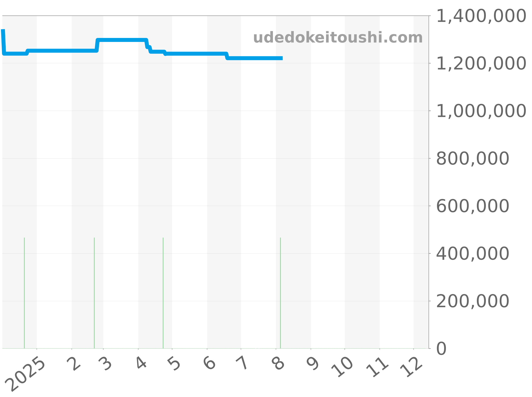Select the 600,000 y-axis label
This screenshot has height=397, width=532.
pyautogui.click(x=473, y=206)
